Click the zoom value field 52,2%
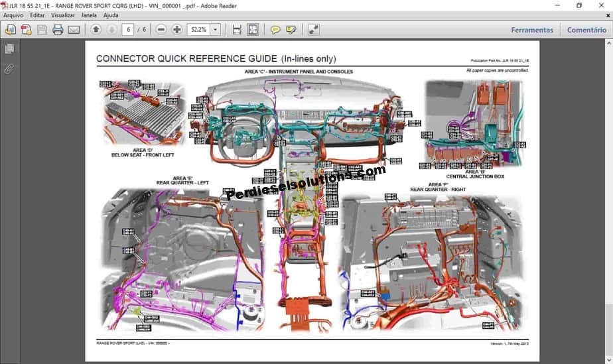This screenshot has width=613, height=364. [198, 30]
